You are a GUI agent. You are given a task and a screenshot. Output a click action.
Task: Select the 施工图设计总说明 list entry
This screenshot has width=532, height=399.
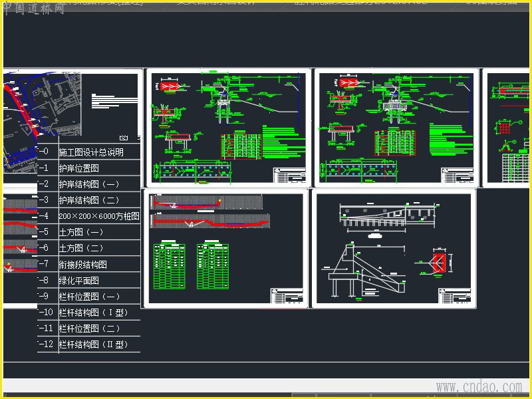tap(91, 152)
